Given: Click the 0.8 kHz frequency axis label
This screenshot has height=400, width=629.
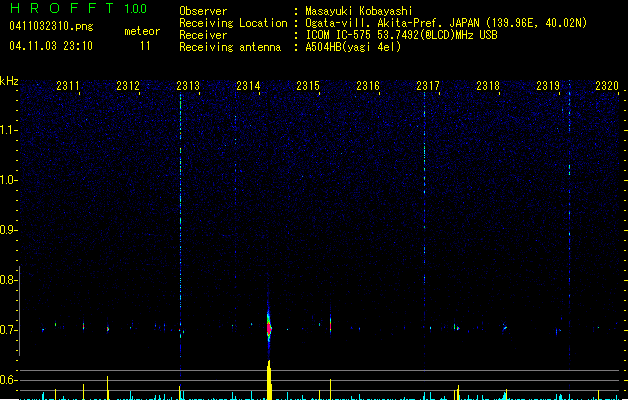Looking at the screenshot, I should [9, 280].
